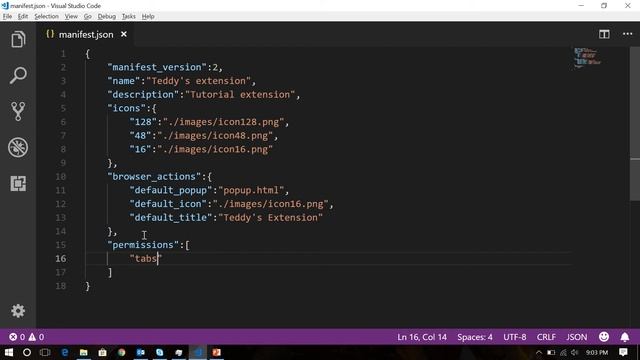The image size is (640, 360).
Task: Change line endings via CRLF
Action: (546, 337)
